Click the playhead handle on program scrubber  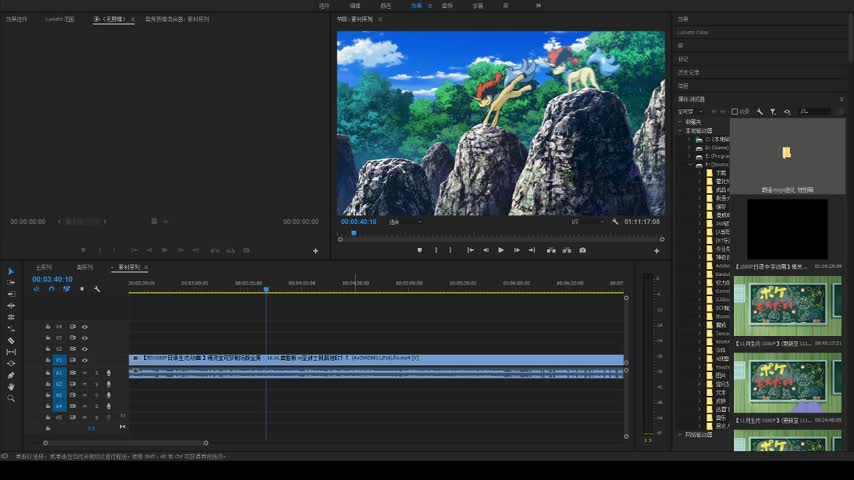click(354, 233)
